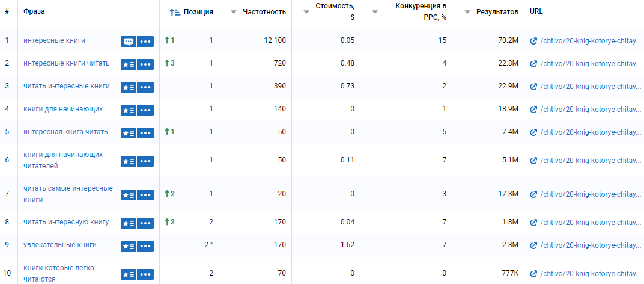Click the 'Фраза' column header
This screenshot has width=644, height=284.
coord(34,11)
